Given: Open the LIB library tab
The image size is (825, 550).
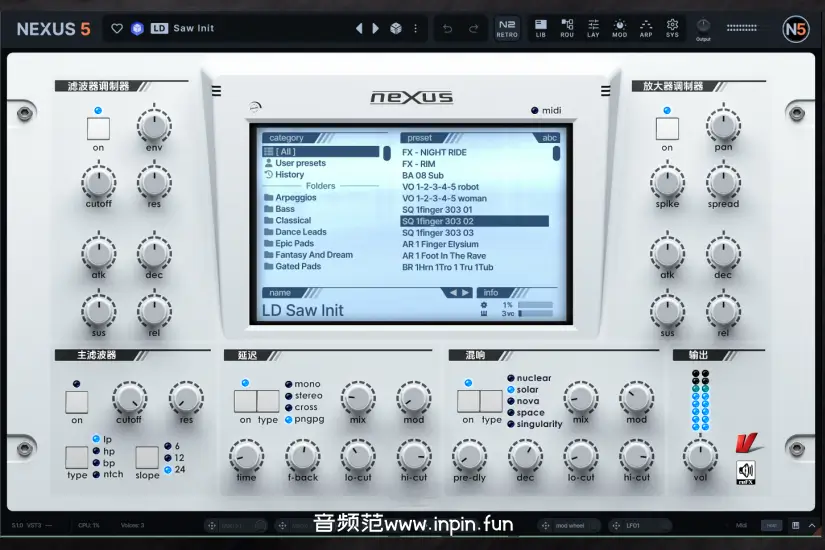Looking at the screenshot, I should pos(540,28).
